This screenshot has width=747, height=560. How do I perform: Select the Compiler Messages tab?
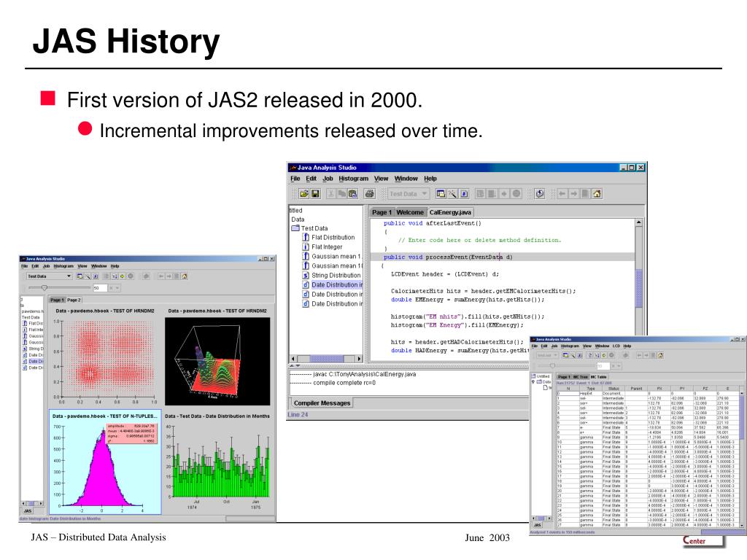click(x=322, y=402)
